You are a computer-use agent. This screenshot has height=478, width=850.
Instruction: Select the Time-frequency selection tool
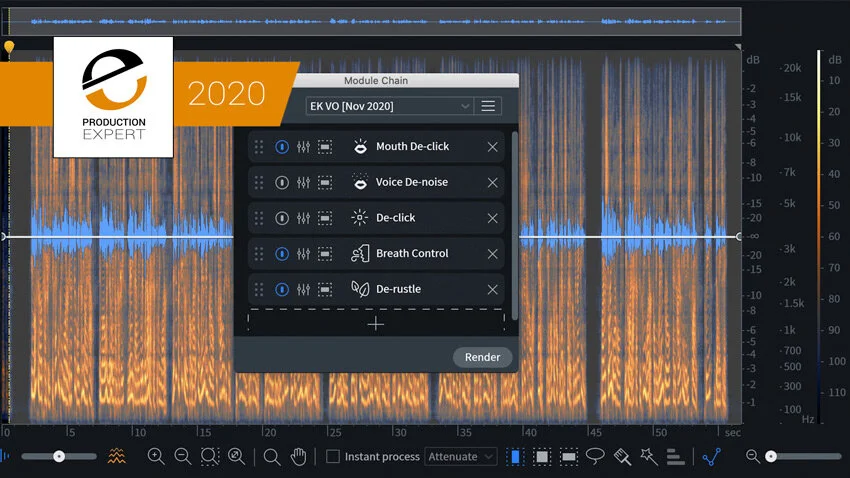[542, 457]
